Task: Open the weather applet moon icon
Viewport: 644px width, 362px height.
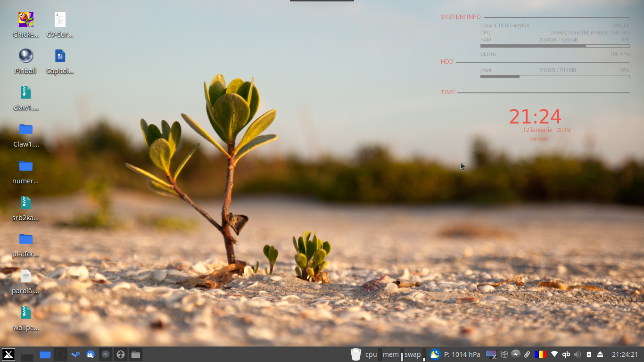Action: click(x=435, y=354)
